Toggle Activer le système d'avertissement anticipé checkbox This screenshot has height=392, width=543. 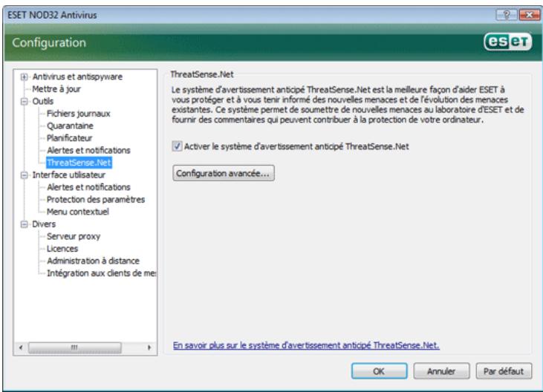[x=177, y=146]
